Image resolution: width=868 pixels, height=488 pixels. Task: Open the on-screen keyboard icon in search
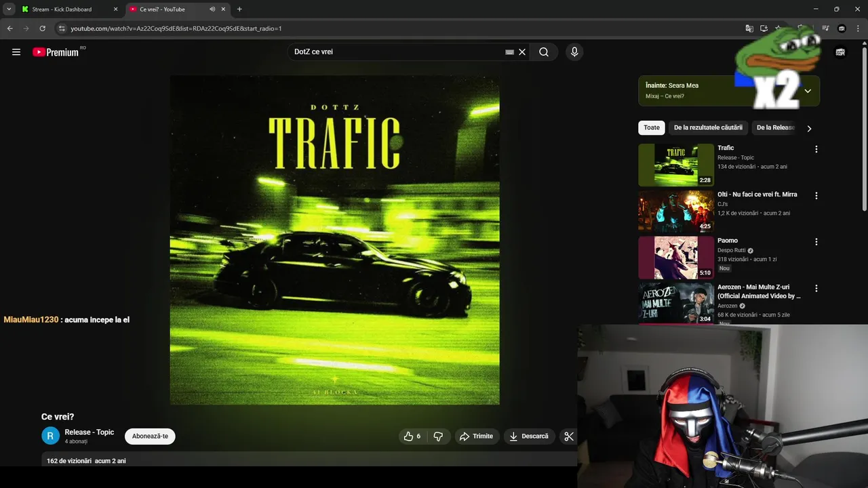[x=509, y=52]
